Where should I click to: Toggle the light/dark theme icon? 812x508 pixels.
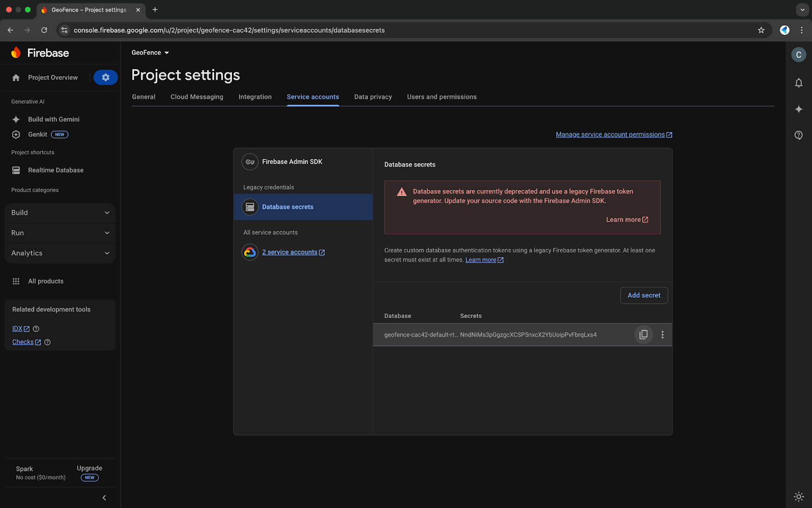(798, 496)
